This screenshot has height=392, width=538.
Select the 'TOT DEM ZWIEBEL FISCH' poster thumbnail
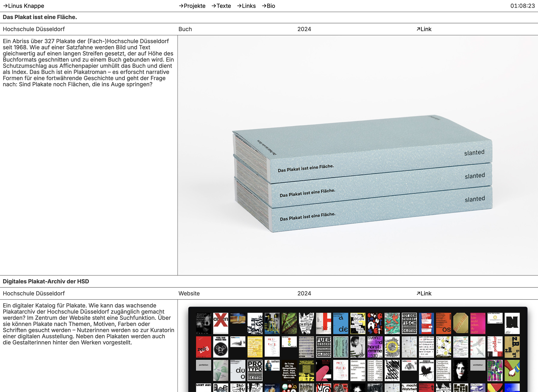[409, 323]
